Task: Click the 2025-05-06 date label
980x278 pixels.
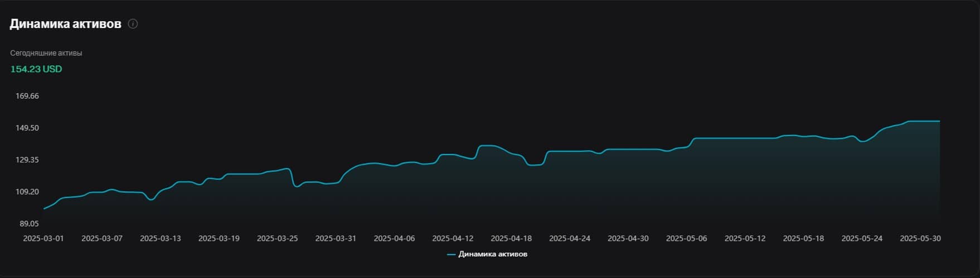Action: [x=687, y=238]
